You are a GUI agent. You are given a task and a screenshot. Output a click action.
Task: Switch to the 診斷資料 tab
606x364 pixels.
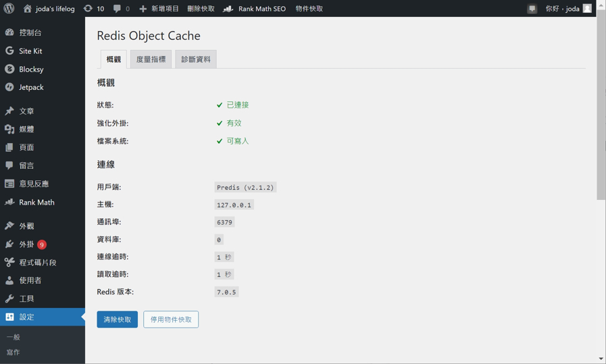195,59
